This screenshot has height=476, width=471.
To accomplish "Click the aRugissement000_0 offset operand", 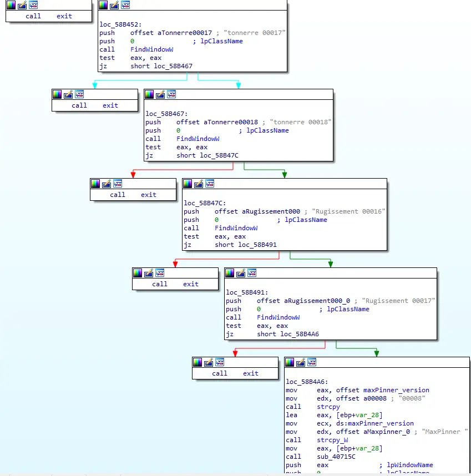I will (x=317, y=301).
